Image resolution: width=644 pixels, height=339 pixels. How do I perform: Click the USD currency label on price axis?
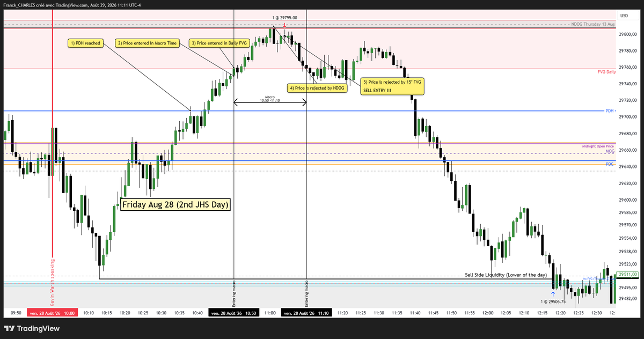pyautogui.click(x=624, y=16)
